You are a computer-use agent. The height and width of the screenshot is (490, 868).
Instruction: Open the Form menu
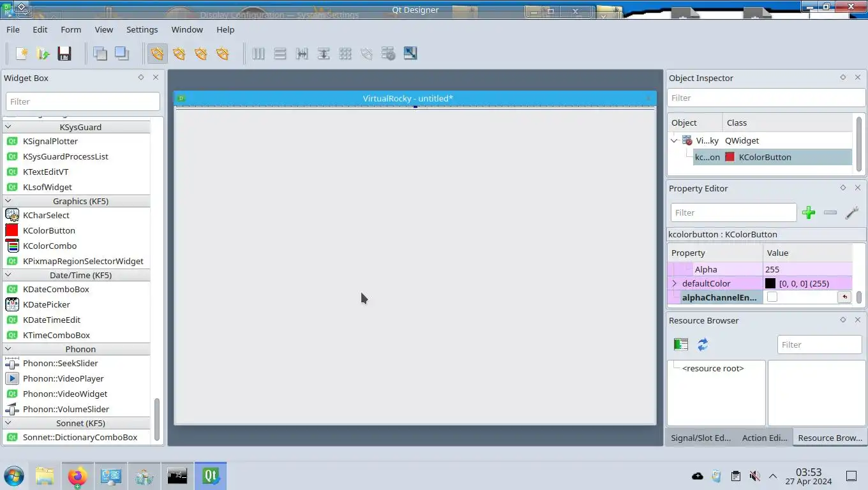(71, 29)
